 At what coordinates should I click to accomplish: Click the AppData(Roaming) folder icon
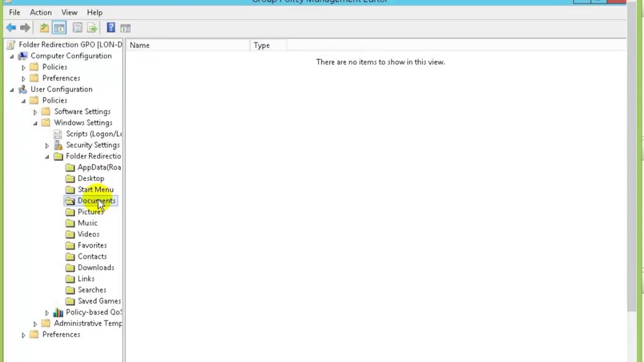click(x=70, y=167)
